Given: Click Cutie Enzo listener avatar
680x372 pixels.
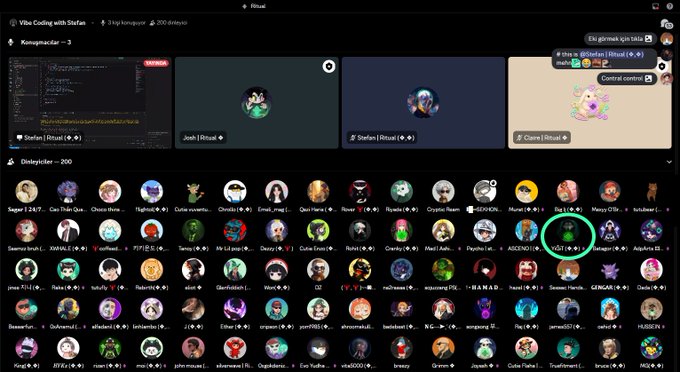Looking at the screenshot, I should tap(318, 231).
